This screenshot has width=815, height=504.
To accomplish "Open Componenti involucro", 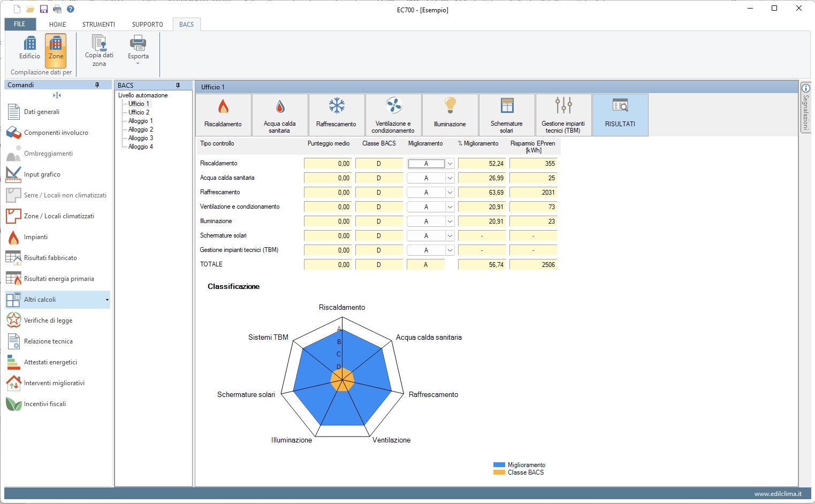I will coord(57,133).
